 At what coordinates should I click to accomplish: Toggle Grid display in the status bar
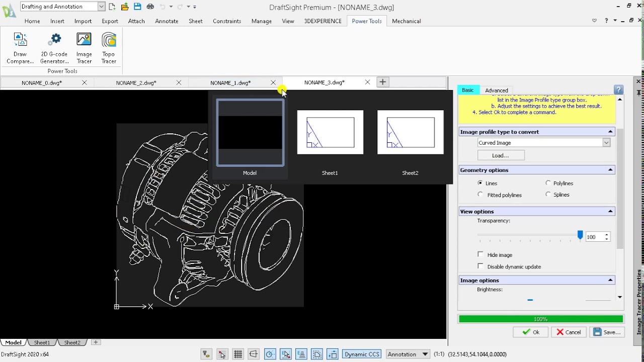point(238,354)
